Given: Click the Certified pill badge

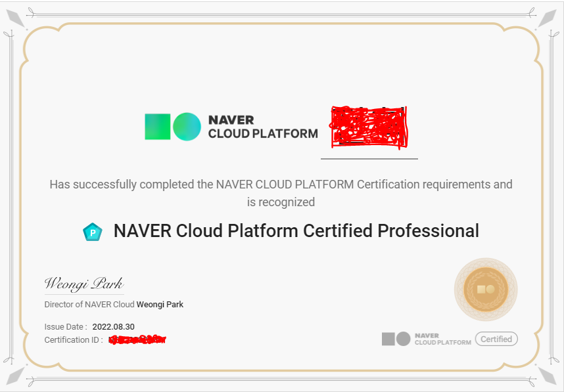Looking at the screenshot, I should [496, 339].
